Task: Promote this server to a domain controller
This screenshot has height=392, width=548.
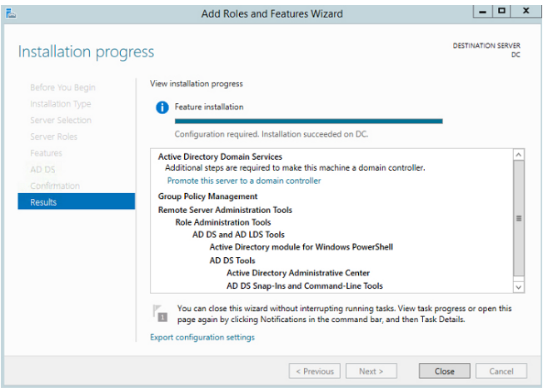Action: coord(243,181)
